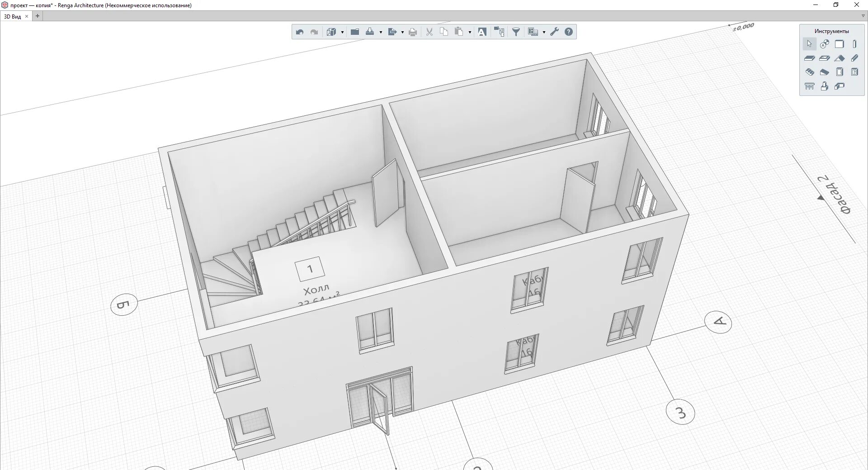Select the Beam tool
This screenshot has height=470, width=868.
pos(854,58)
